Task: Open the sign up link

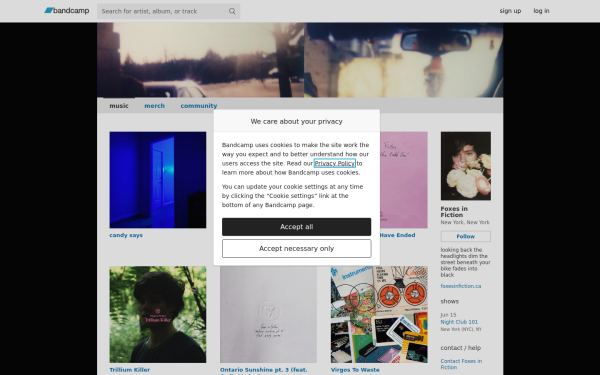Action: 510,11
